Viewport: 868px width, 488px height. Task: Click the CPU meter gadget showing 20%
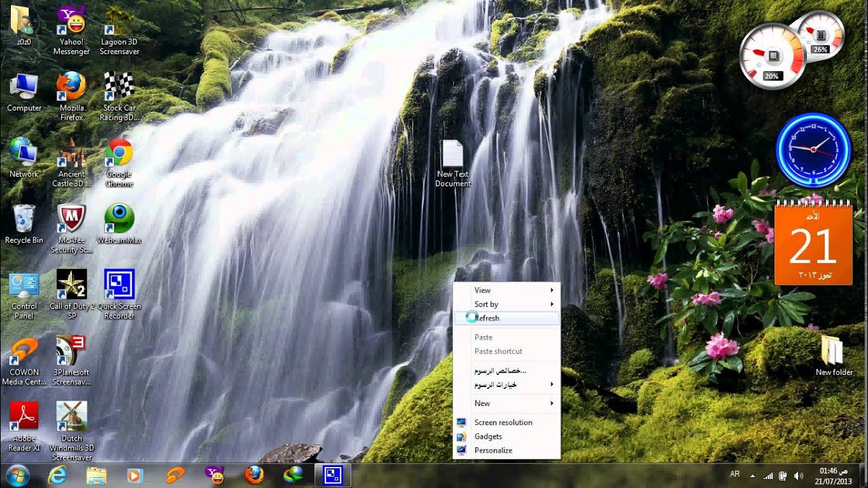[x=772, y=56]
